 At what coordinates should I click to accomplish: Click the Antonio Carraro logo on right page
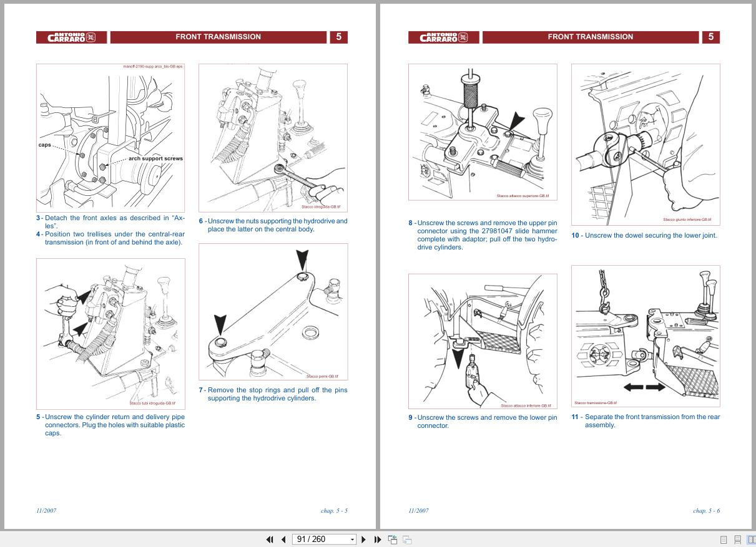click(444, 37)
